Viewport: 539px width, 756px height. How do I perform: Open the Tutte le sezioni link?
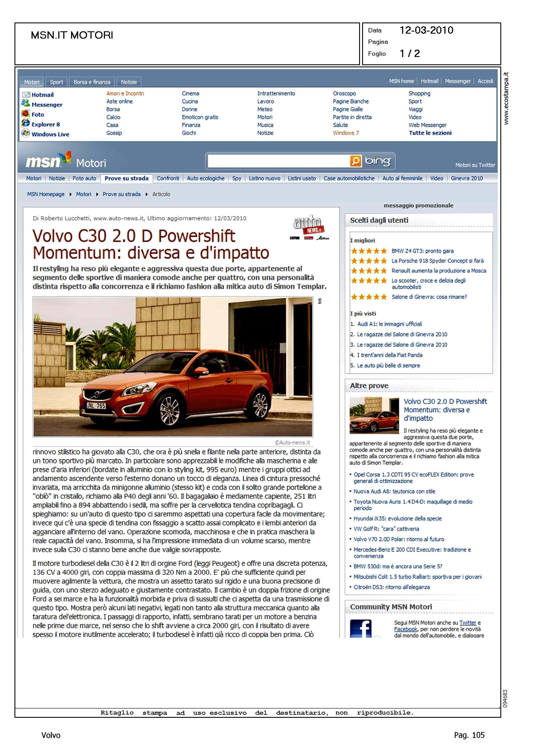430,133
